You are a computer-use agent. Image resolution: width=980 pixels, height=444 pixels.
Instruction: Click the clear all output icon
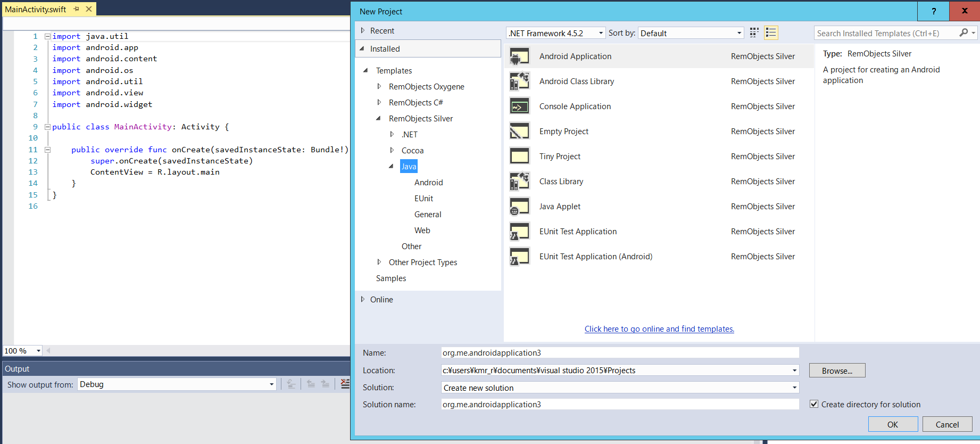[345, 384]
